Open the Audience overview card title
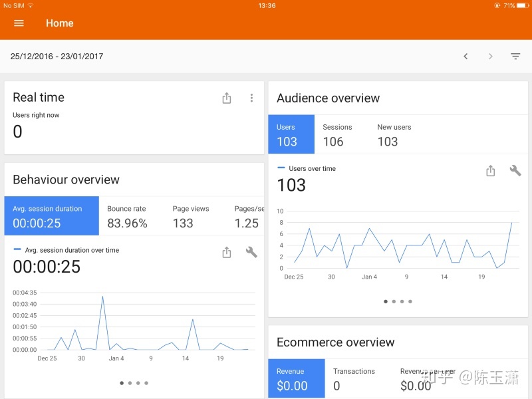Screen dimensions: 532x399 (328, 98)
